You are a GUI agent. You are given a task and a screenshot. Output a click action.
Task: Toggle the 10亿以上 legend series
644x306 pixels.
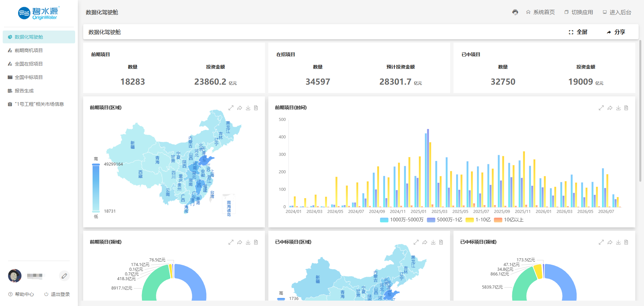[509, 220]
